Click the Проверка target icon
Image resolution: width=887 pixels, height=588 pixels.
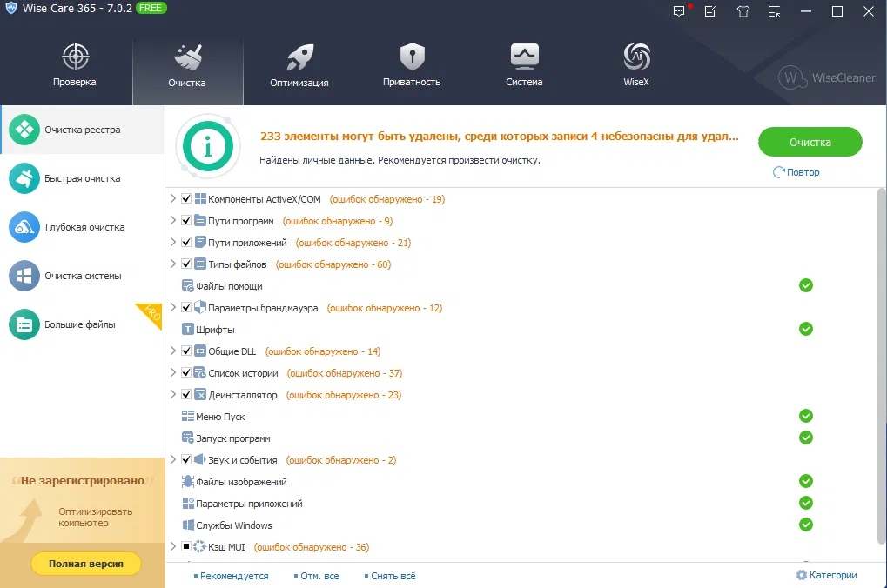pyautogui.click(x=75, y=56)
